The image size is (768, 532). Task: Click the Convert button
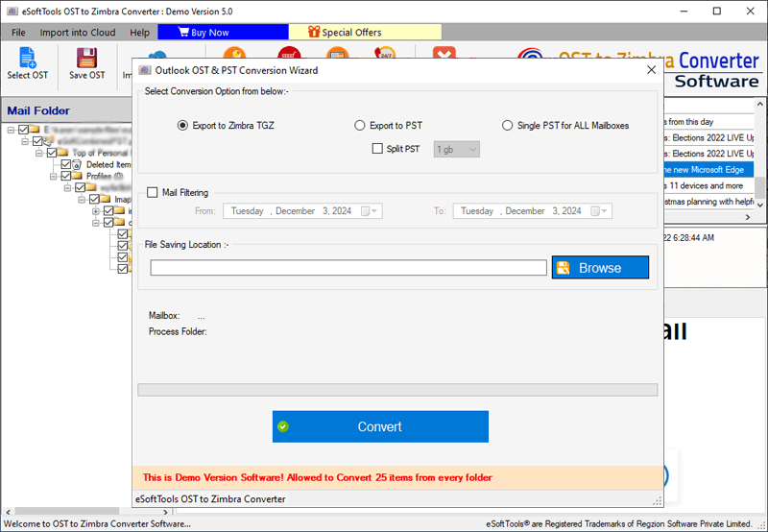click(380, 426)
